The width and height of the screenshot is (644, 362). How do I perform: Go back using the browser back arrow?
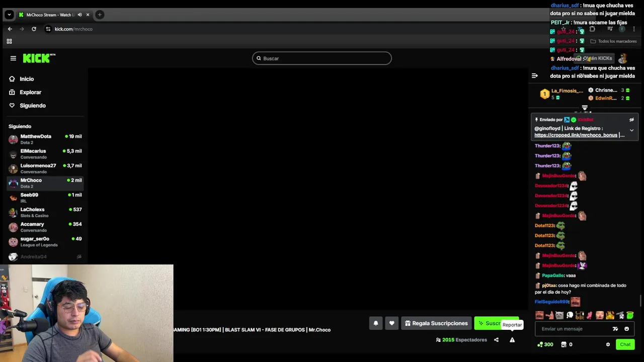tap(10, 29)
